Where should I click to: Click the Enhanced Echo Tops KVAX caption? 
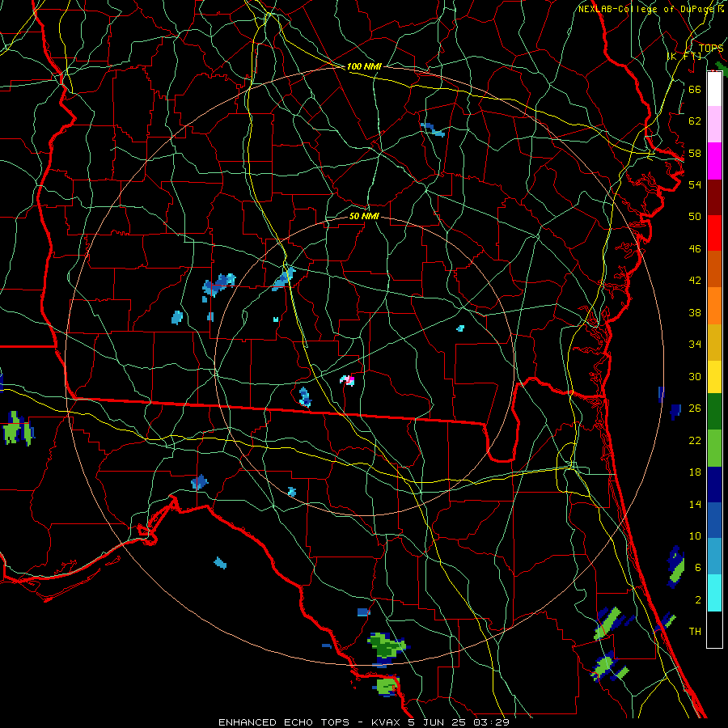(364, 722)
